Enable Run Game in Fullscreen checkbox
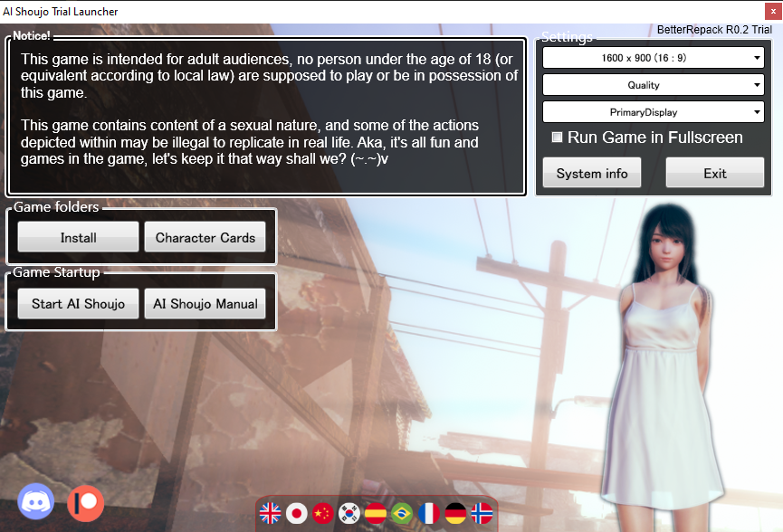The image size is (783, 532). 557,138
